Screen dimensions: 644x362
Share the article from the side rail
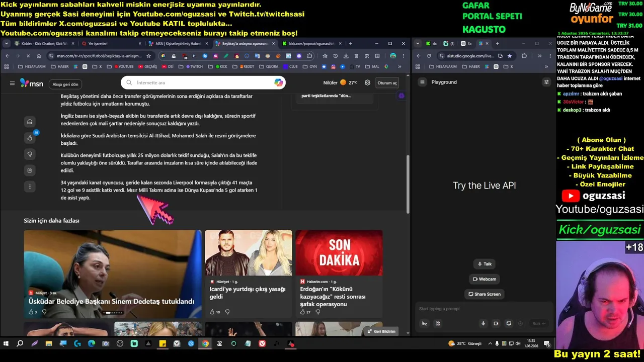30,170
